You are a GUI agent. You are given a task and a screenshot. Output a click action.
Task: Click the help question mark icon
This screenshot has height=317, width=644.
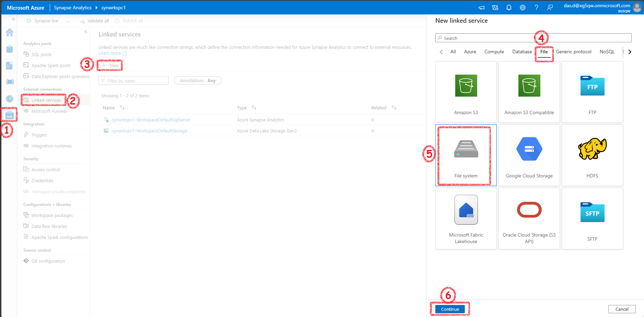(x=536, y=8)
